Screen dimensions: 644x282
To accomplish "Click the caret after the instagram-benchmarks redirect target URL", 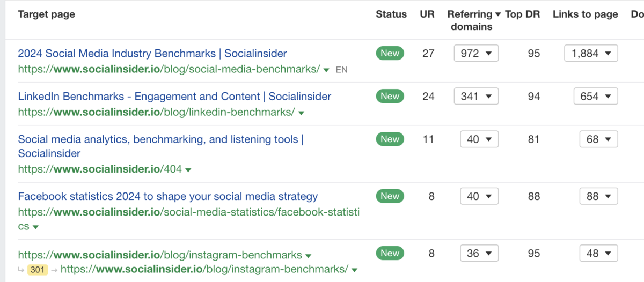I will point(355,270).
